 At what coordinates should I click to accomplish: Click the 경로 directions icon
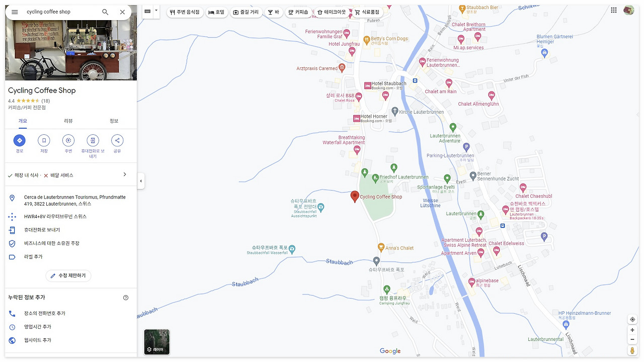[19, 140]
